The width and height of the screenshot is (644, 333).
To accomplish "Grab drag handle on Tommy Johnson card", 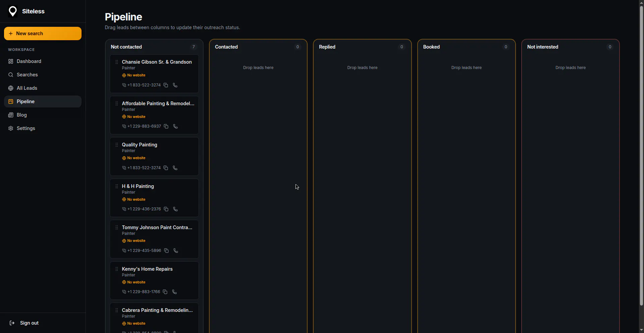I will [117, 227].
